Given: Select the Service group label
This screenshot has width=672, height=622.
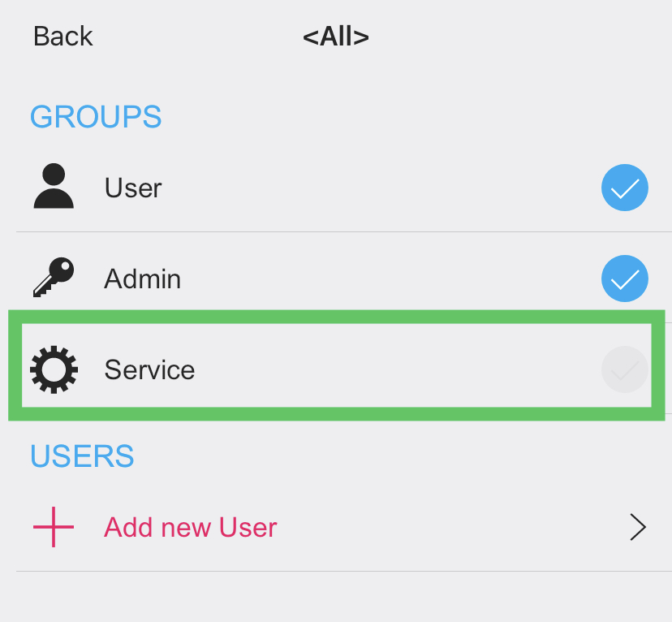Looking at the screenshot, I should pyautogui.click(x=149, y=370).
